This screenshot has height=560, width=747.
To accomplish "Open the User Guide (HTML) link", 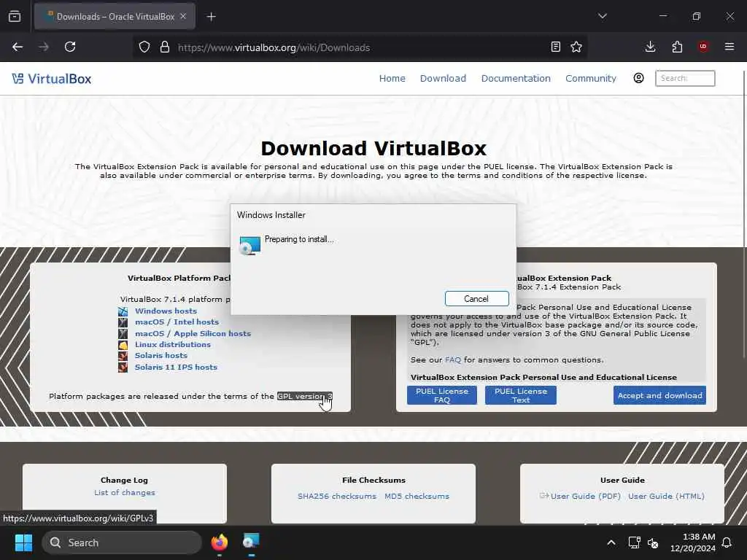I will coord(666,496).
